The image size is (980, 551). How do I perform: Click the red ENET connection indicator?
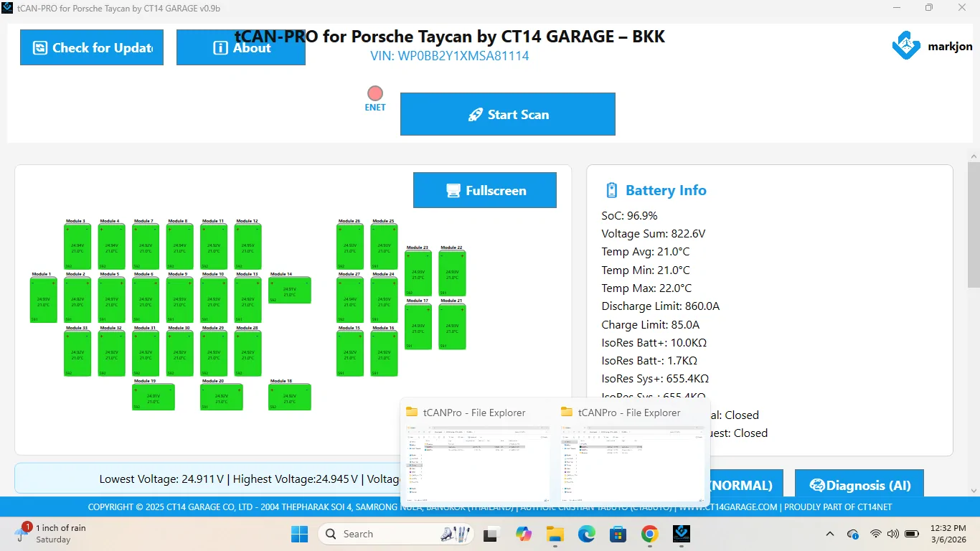tap(375, 93)
